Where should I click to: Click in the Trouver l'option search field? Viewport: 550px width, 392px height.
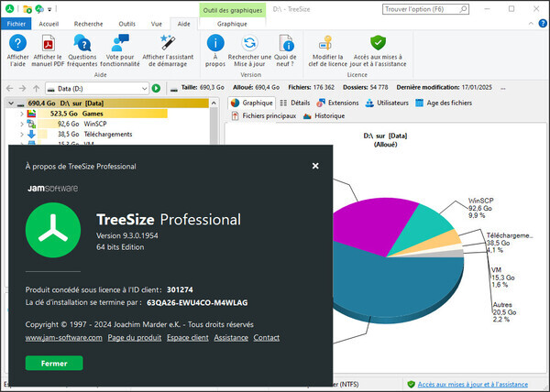pyautogui.click(x=421, y=9)
